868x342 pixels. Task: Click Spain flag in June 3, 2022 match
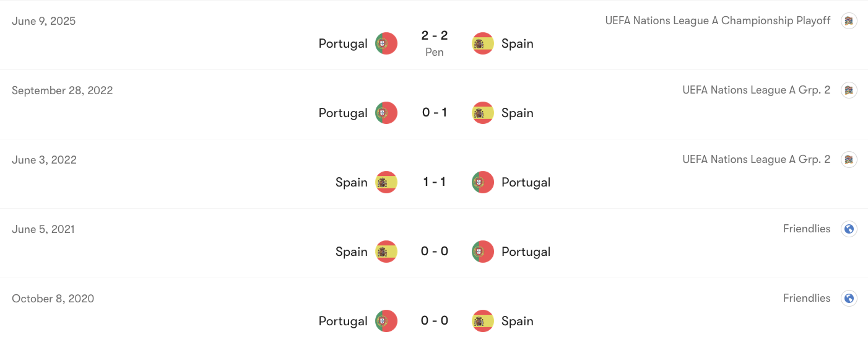386,182
